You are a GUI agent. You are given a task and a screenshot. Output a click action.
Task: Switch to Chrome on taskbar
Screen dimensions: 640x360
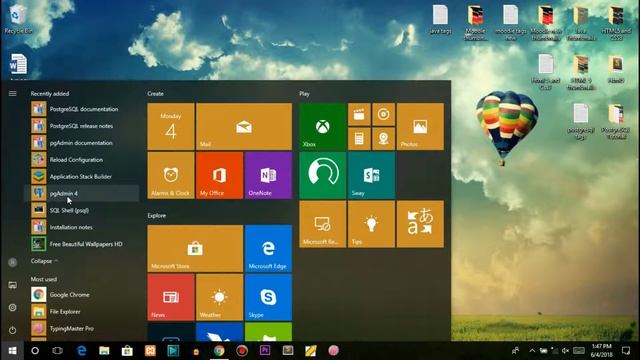coord(219,351)
